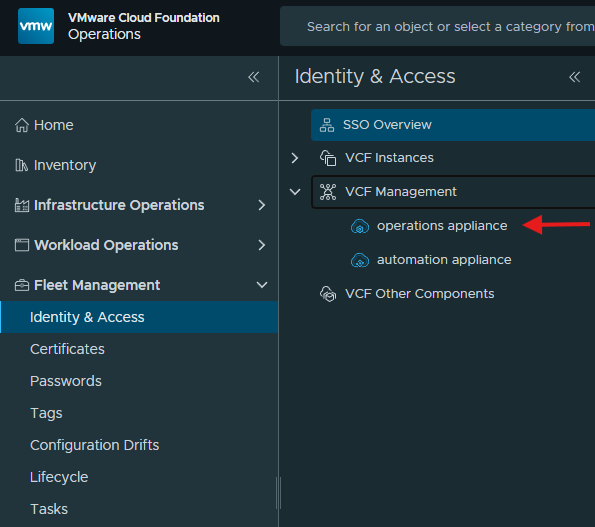Click the Workload Operations window icon
Image resolution: width=595 pixels, height=527 pixels.
pos(22,245)
